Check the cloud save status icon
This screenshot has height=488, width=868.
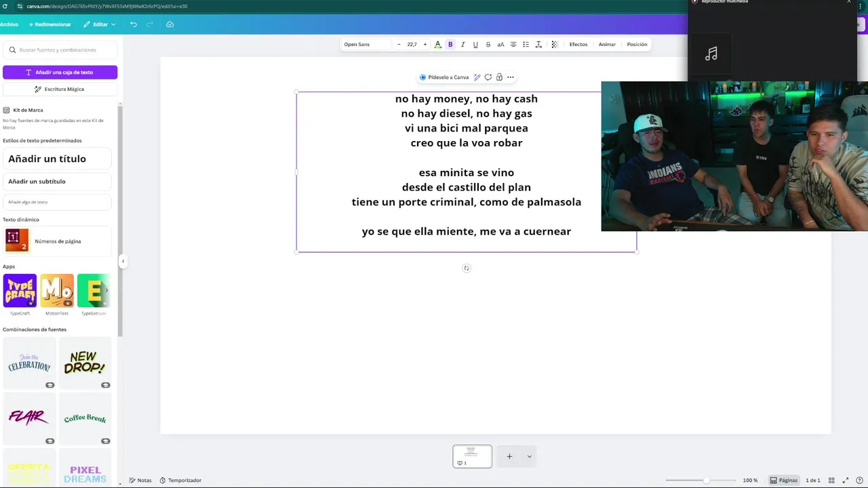click(x=170, y=24)
